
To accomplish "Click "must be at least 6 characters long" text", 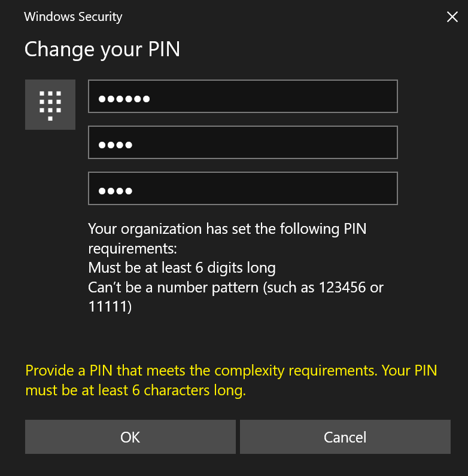I will (x=135, y=392).
